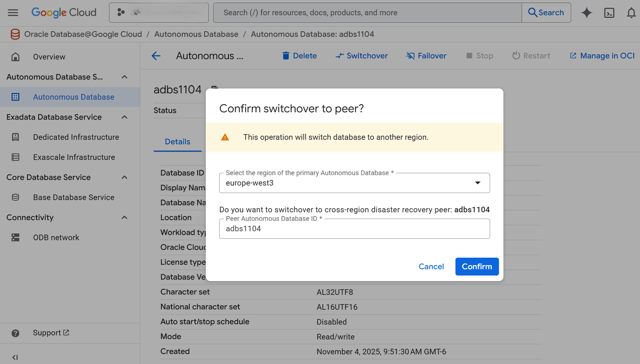This screenshot has width=640, height=364.
Task: Click the back arrow next to Autonomous
Action: 156,56
